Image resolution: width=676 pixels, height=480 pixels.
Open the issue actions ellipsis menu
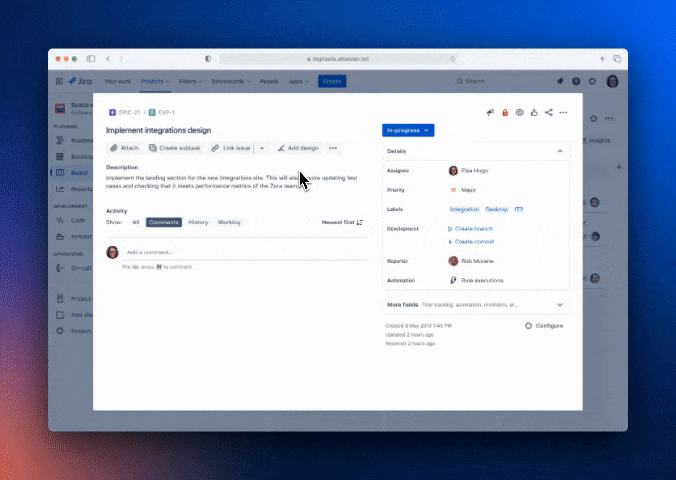(x=563, y=113)
